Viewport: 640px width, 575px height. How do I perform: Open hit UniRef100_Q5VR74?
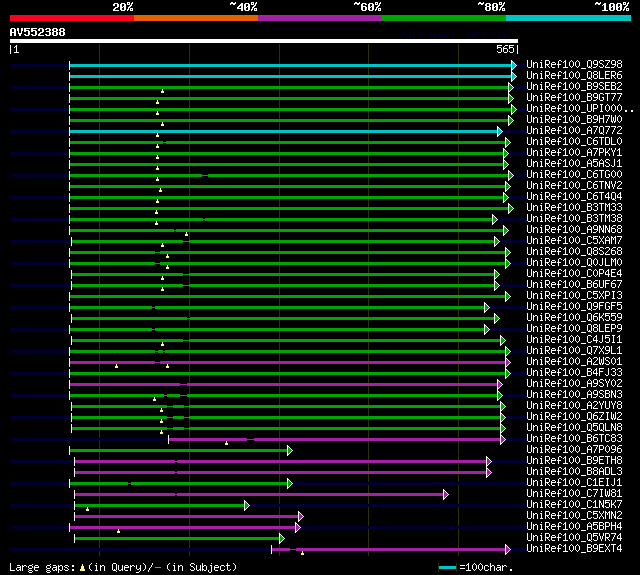tap(574, 538)
